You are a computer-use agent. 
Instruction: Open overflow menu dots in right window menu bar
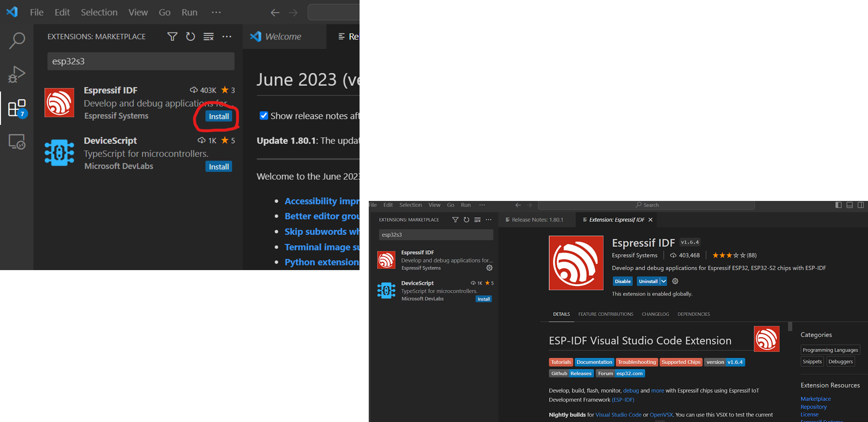pyautogui.click(x=482, y=205)
